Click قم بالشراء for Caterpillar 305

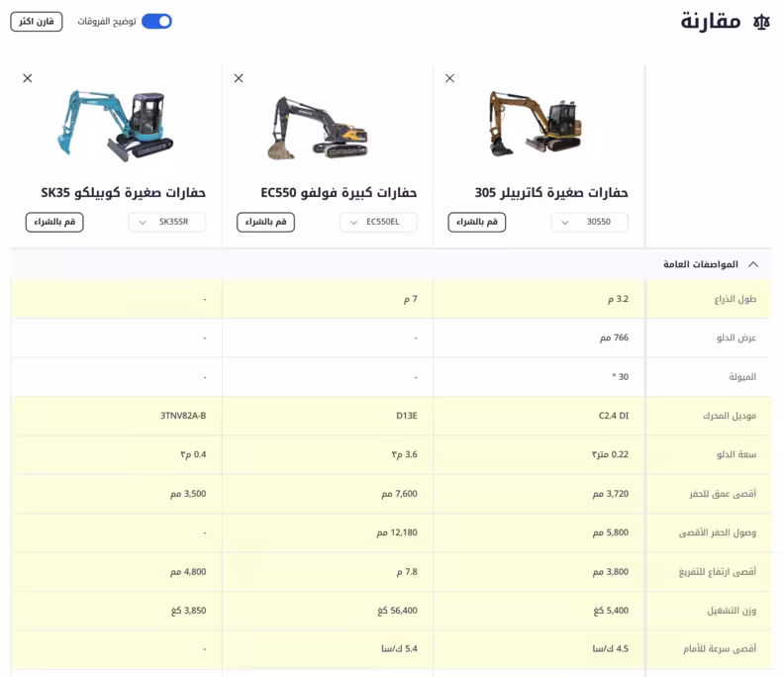coord(477,222)
